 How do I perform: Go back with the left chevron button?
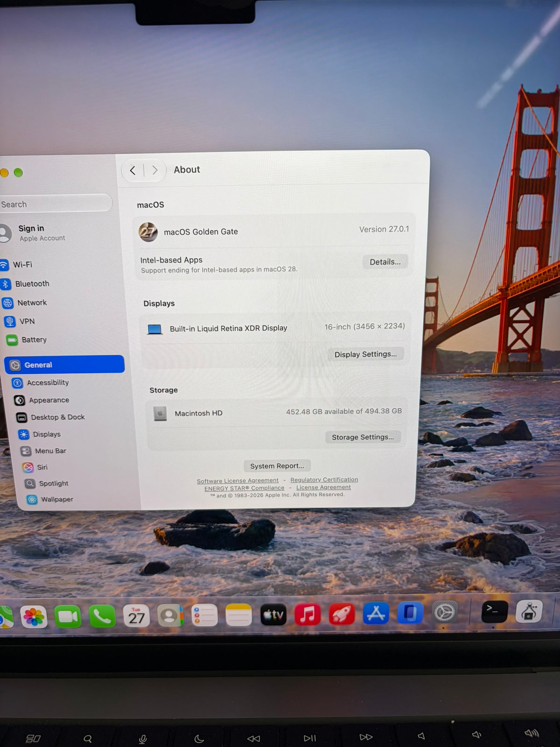[x=133, y=170]
